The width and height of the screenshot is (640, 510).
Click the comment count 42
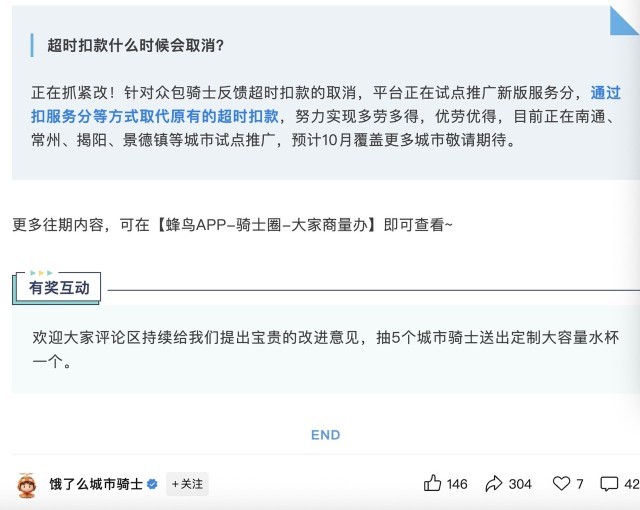coord(631,484)
